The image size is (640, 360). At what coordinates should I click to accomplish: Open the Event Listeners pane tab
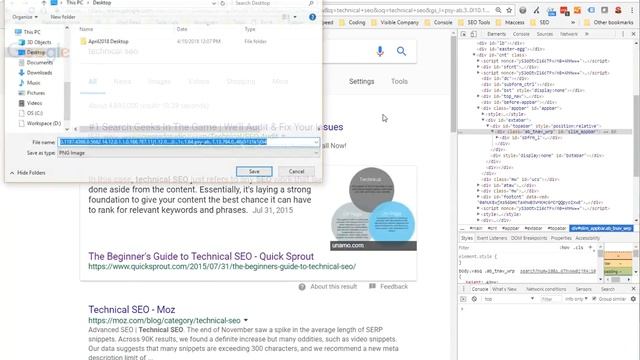click(491, 238)
